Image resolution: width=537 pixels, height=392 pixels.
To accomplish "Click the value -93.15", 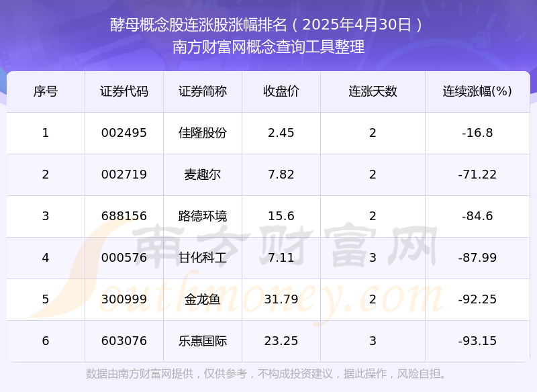I will click(477, 341).
